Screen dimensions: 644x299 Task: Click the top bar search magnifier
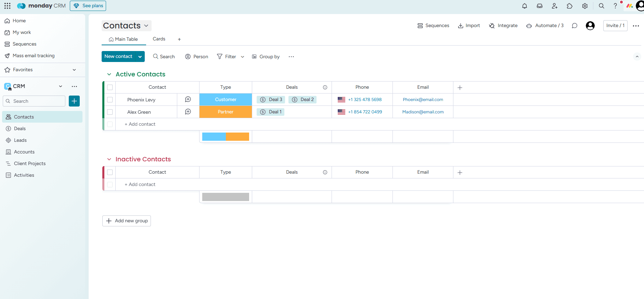click(x=601, y=6)
